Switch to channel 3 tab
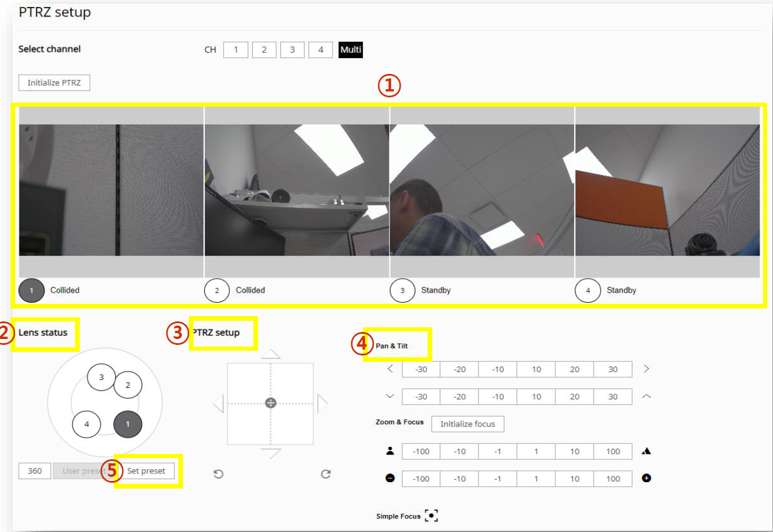 tap(292, 50)
